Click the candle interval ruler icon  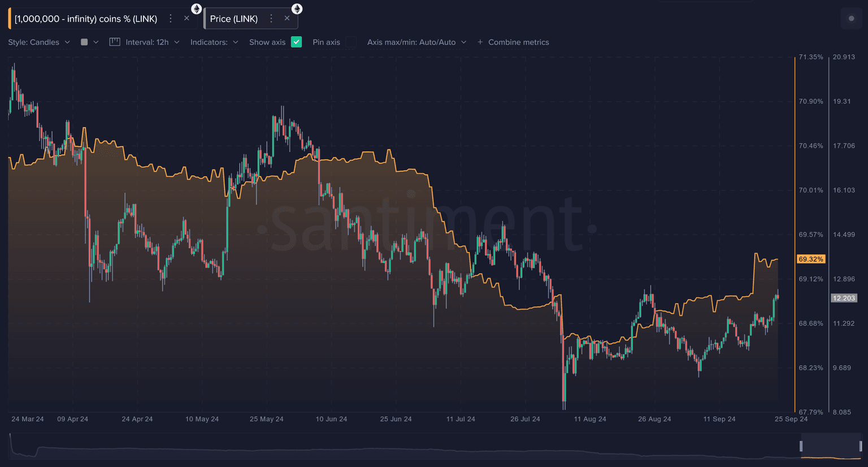point(115,42)
